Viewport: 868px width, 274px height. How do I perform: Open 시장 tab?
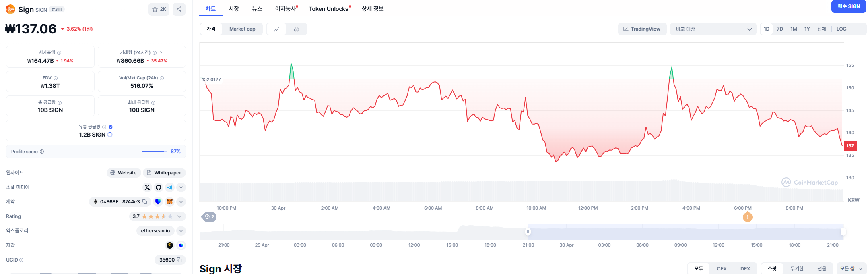coord(234,9)
